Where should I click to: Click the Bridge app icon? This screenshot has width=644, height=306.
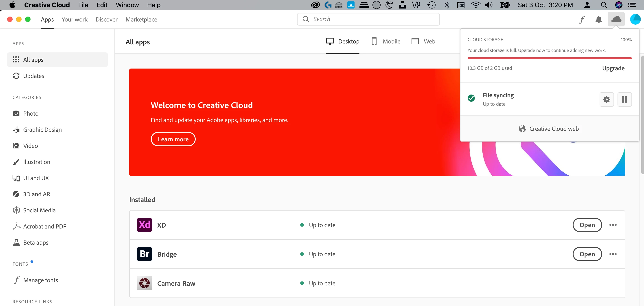pyautogui.click(x=144, y=254)
